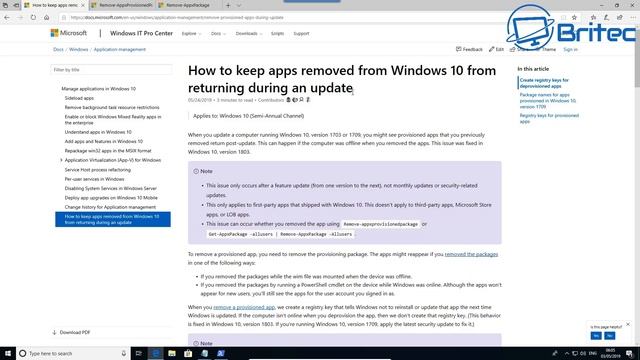
Task: Reload the page with the refresh icon
Action: pos(33,18)
